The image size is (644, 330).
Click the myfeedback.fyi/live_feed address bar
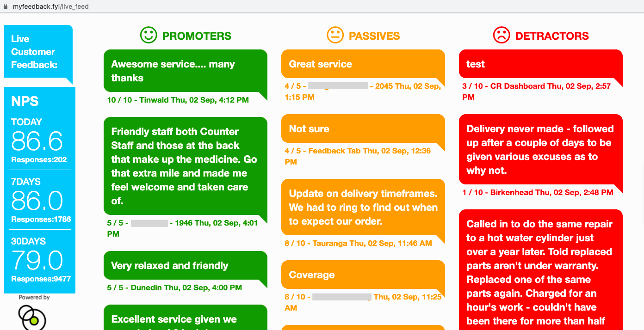[x=51, y=6]
